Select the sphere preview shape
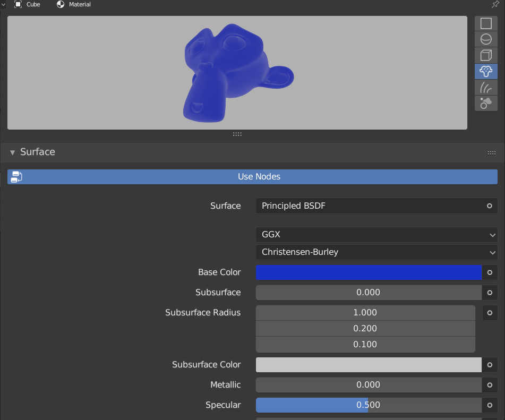This screenshot has width=505, height=420. tap(486, 39)
